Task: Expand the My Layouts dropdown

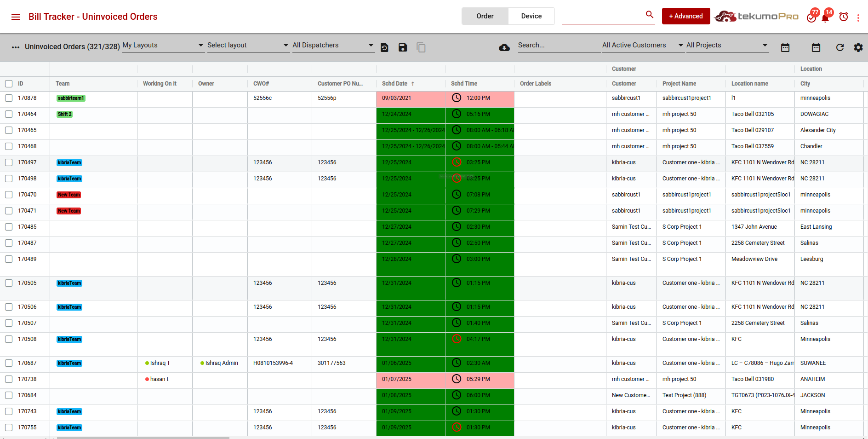Action: [x=163, y=45]
